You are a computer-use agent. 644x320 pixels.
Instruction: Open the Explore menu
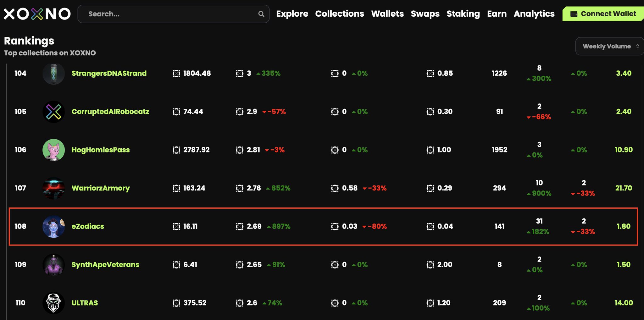click(292, 14)
